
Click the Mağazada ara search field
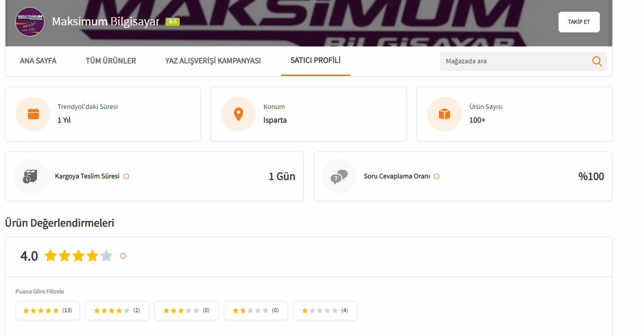tap(516, 61)
